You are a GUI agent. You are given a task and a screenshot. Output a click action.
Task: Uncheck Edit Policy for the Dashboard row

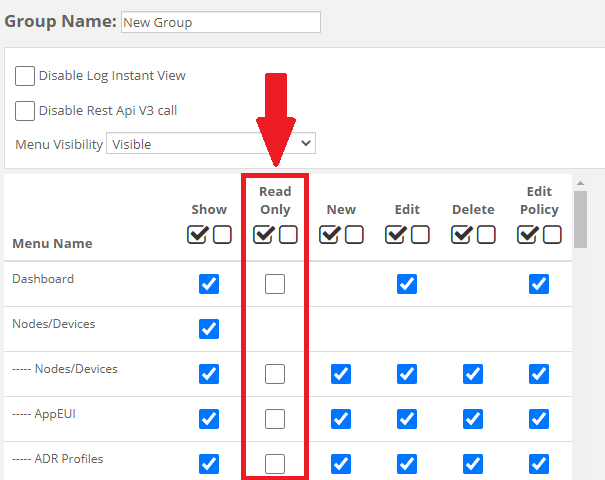pyautogui.click(x=539, y=284)
